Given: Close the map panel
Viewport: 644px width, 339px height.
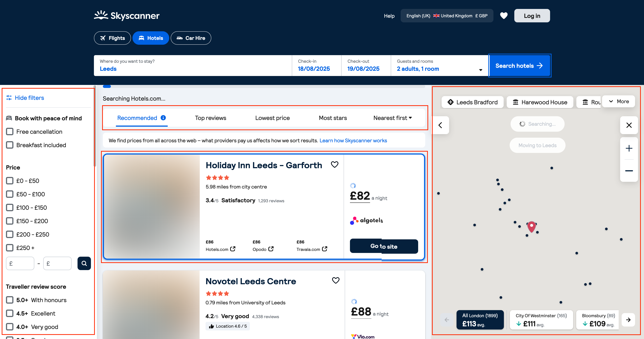Looking at the screenshot, I should pos(629,125).
